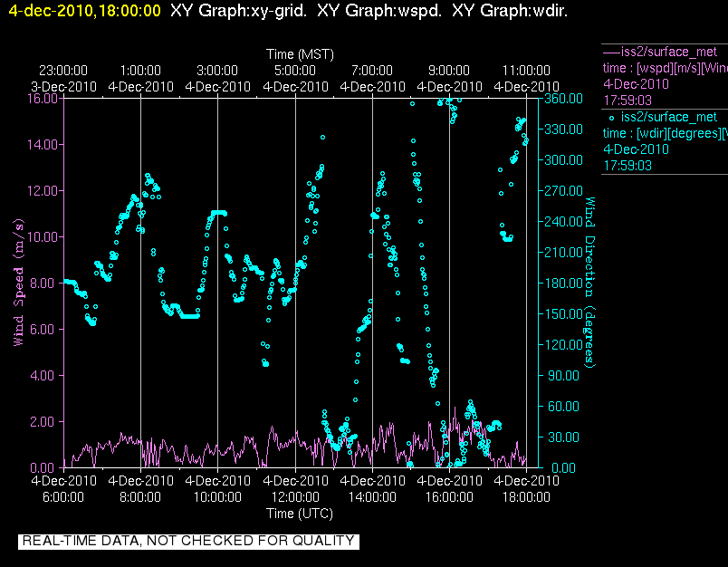This screenshot has height=567, width=728.
Task: Click the 'Wind Speed (m/s)' axis label
Action: 19,283
